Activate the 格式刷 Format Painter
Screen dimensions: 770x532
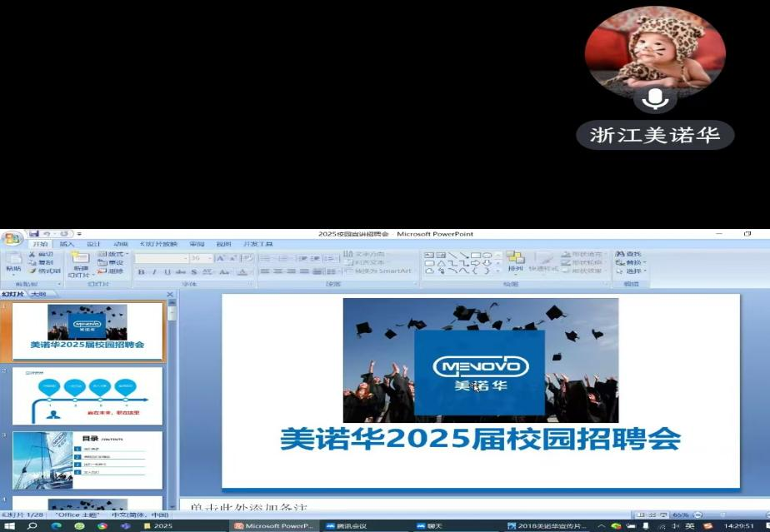click(x=44, y=271)
